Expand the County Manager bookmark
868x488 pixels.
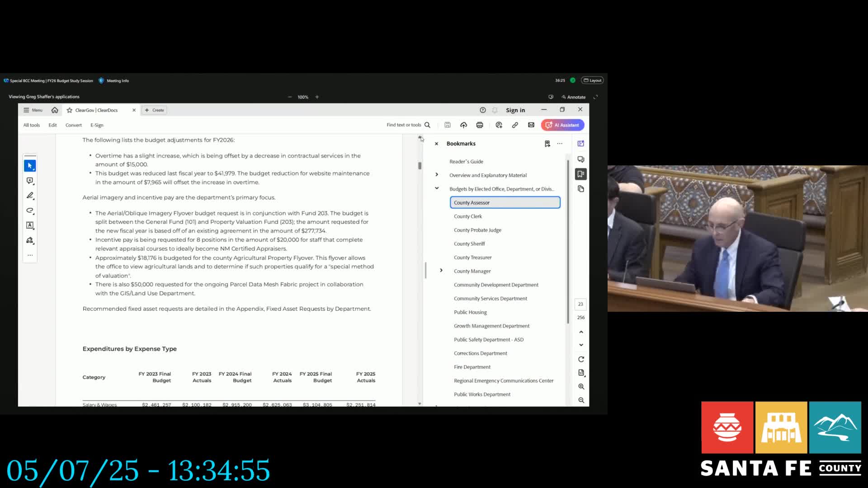click(x=441, y=271)
